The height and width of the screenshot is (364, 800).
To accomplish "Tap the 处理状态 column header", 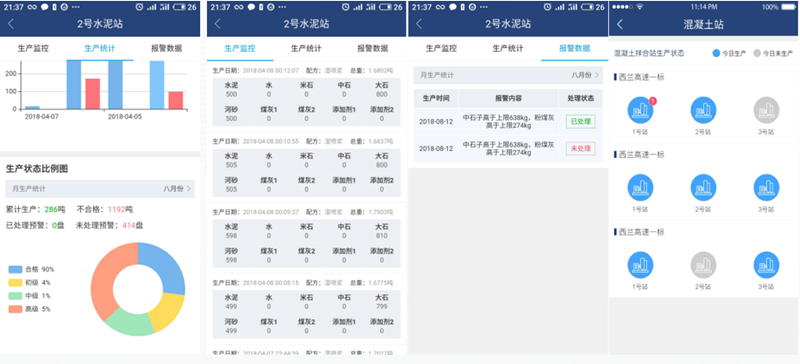I will click(x=581, y=98).
